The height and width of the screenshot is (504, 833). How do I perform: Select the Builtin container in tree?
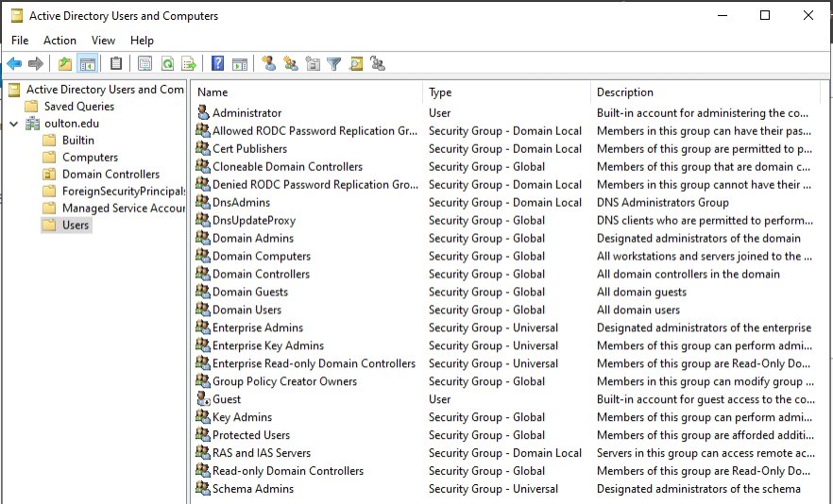coord(77,141)
